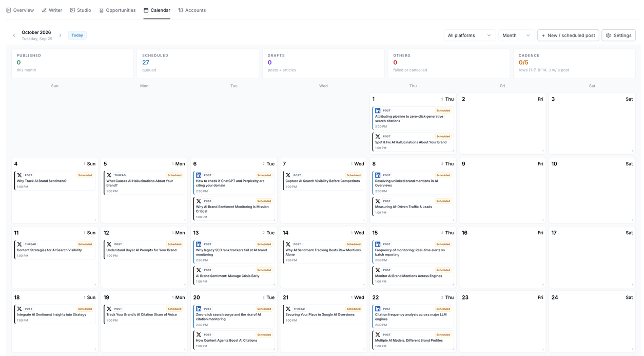The width and height of the screenshot is (644, 356).
Task: Go to next month arrow
Action: (60, 35)
